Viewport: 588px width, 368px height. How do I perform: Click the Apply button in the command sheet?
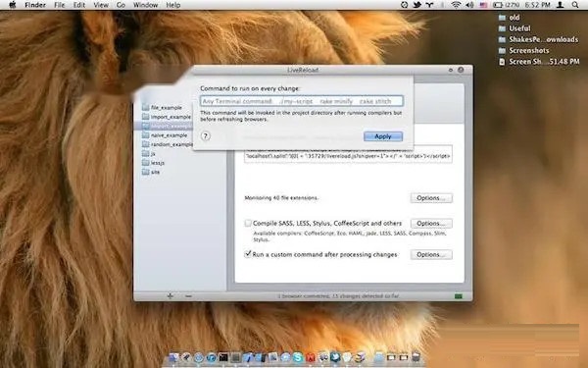click(383, 136)
